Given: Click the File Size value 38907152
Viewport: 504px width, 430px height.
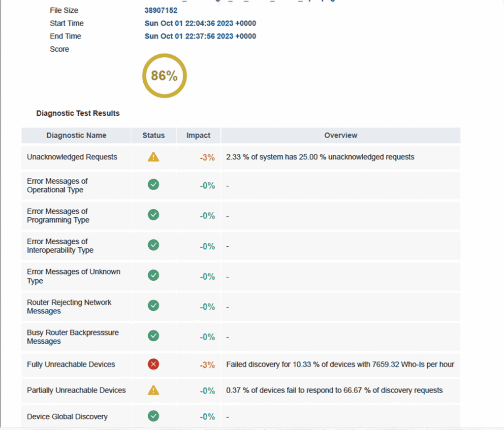Looking at the screenshot, I should tap(161, 10).
